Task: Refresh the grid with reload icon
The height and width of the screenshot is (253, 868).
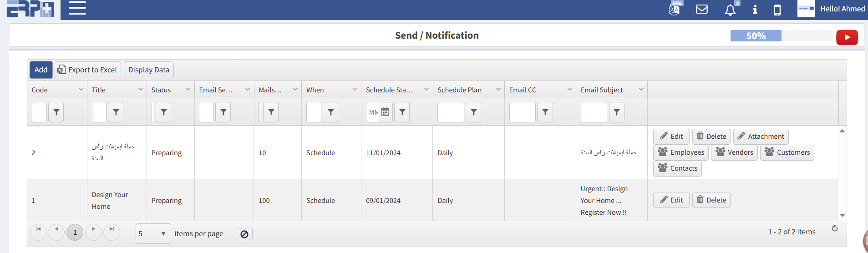Action: (835, 228)
